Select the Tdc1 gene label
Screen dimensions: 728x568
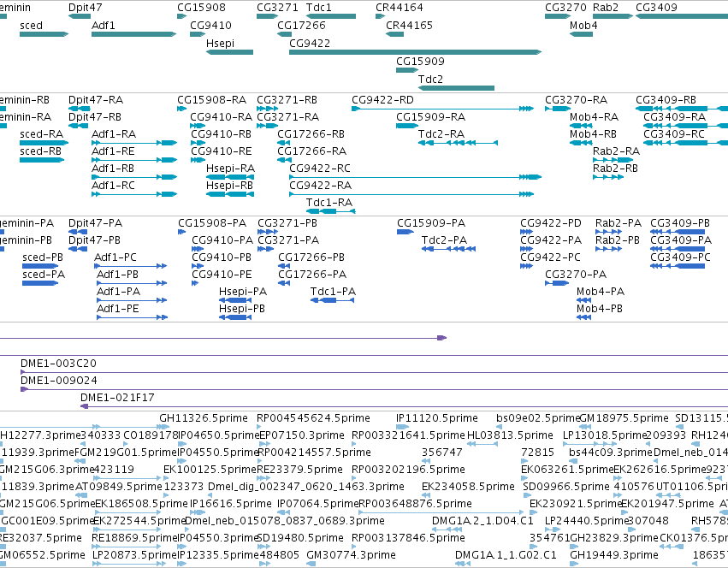coord(319,8)
